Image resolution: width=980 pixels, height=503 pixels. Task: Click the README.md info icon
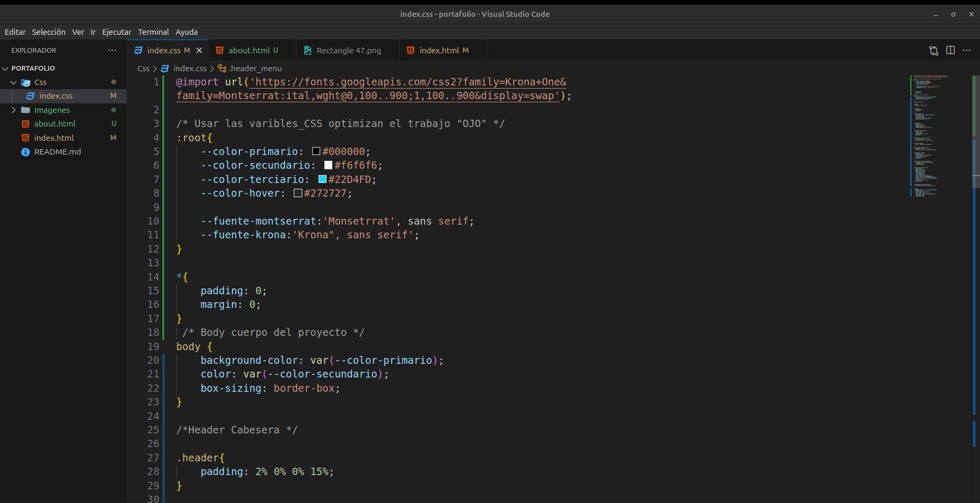25,152
